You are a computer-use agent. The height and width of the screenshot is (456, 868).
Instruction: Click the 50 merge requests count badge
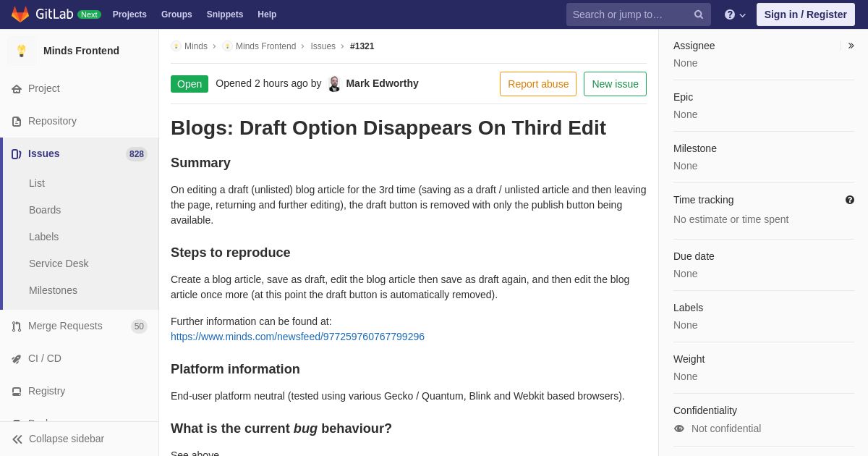(139, 326)
